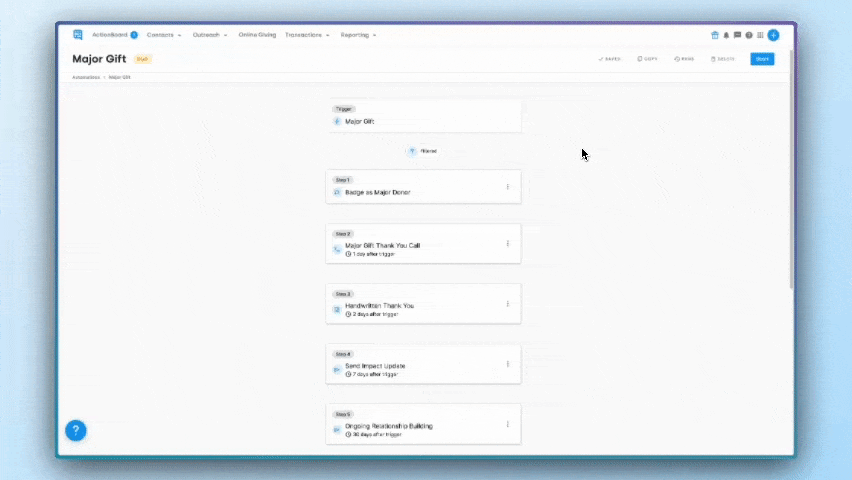Expand the Transactions dropdown menu
The width and height of the screenshot is (852, 480).
(307, 35)
